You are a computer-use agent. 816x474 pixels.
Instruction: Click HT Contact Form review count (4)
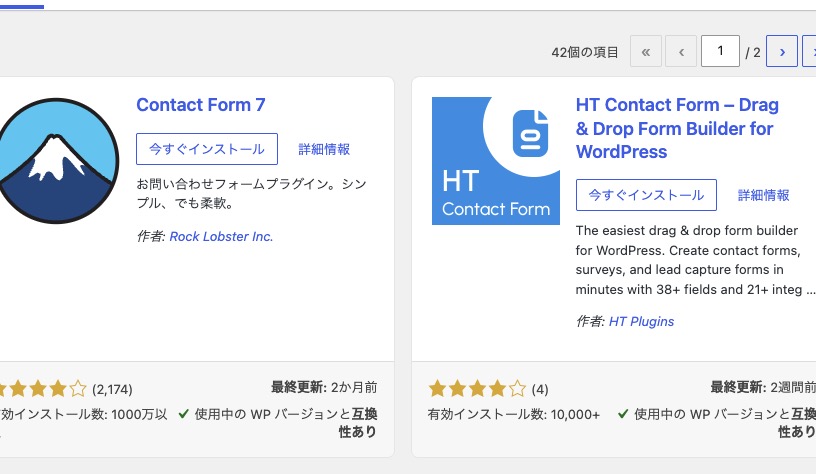click(x=540, y=389)
